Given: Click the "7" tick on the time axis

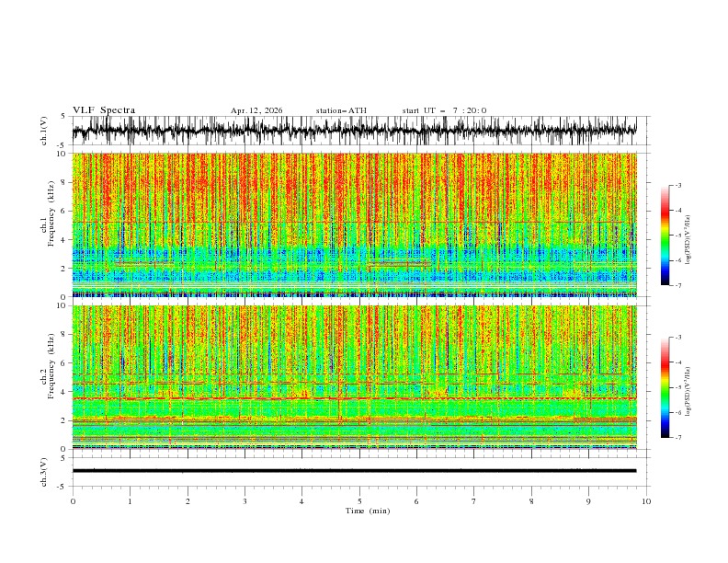Looking at the screenshot, I should [x=474, y=501].
